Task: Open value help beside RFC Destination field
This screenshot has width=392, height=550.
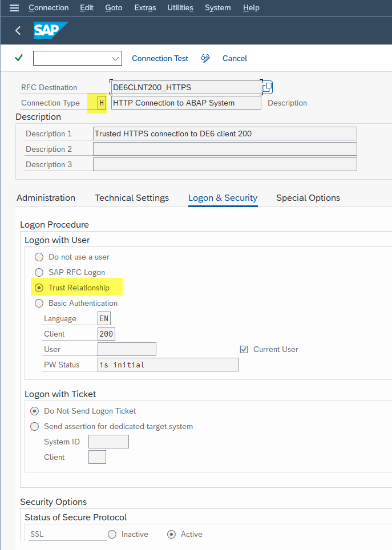Action: pyautogui.click(x=268, y=87)
